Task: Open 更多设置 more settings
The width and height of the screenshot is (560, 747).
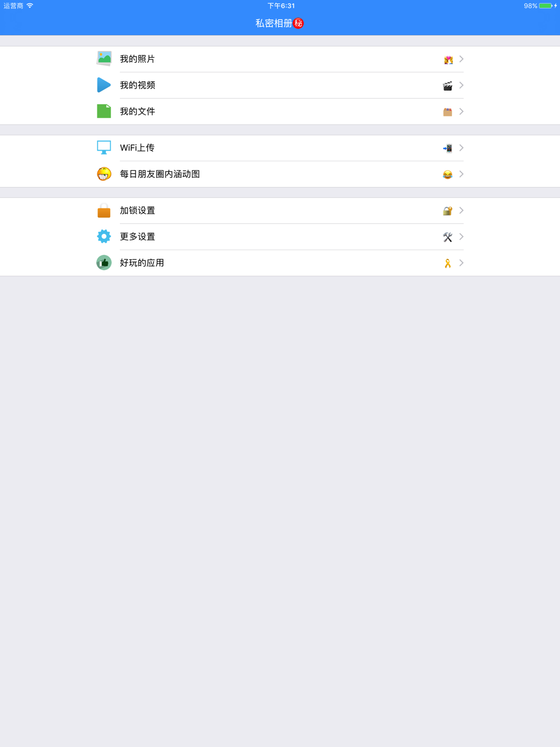Action: pos(280,237)
